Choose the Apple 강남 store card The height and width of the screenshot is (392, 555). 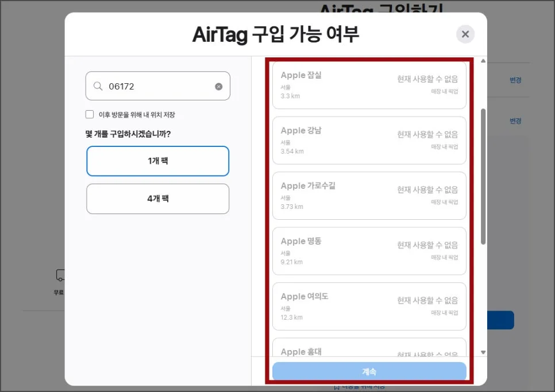(x=369, y=141)
